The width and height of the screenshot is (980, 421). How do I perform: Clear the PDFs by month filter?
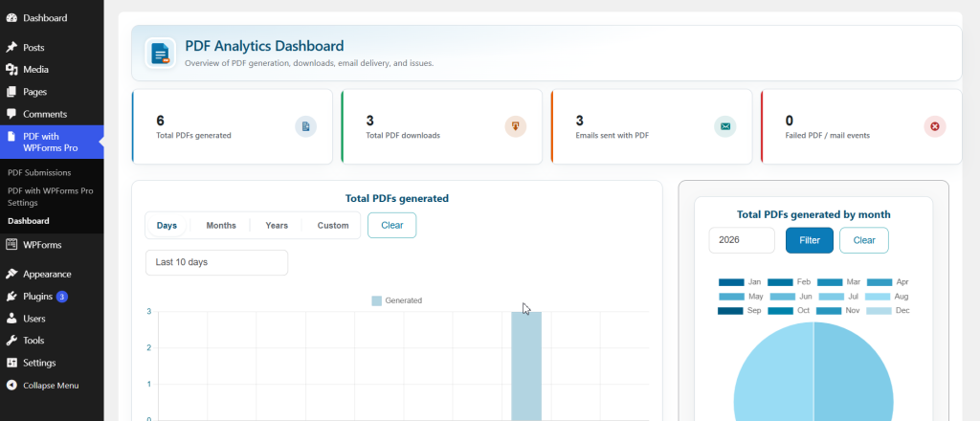(x=864, y=240)
